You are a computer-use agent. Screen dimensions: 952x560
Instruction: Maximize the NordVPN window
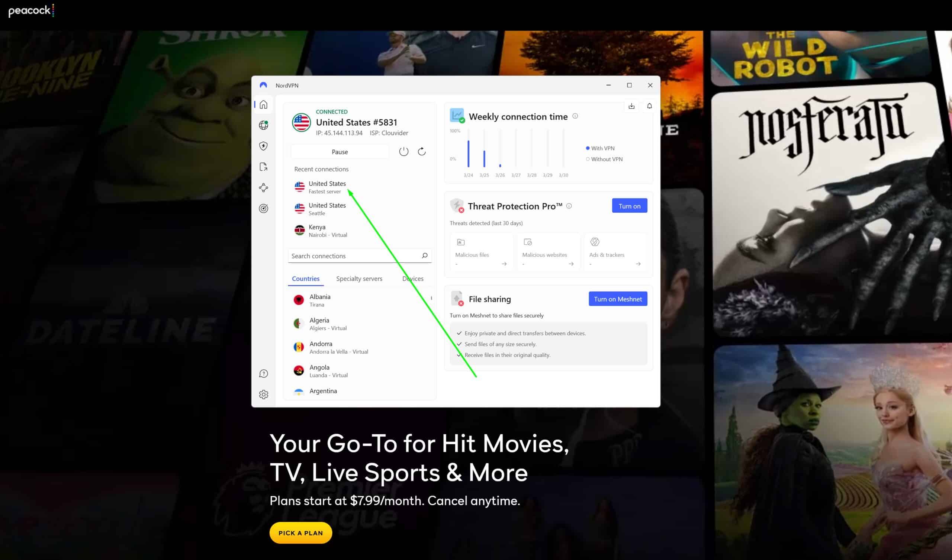click(x=629, y=85)
